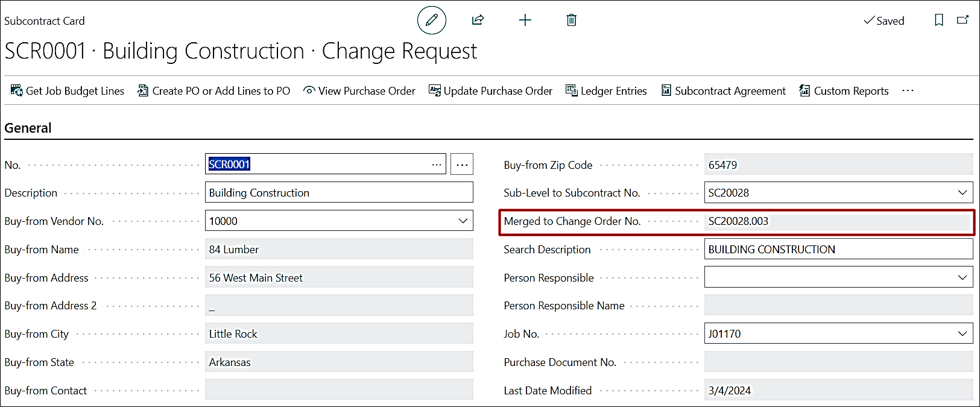
Task: Open card in new window icon
Action: coord(963,21)
